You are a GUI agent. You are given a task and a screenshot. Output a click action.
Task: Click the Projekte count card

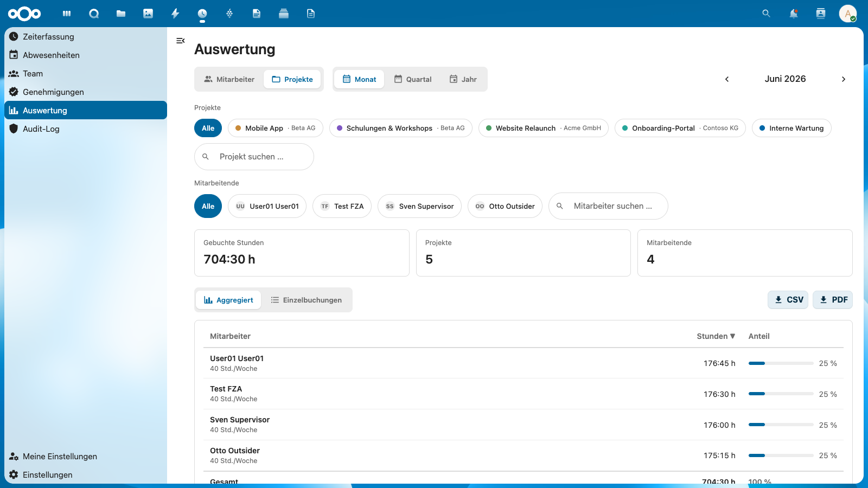click(524, 253)
